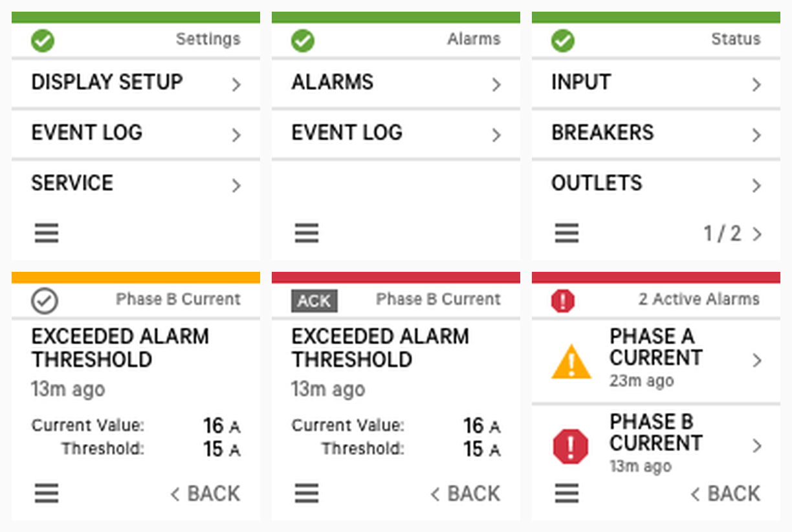Click green checkmark icon on Settings screen
Viewport: 792px width, 532px height.
tap(43, 41)
